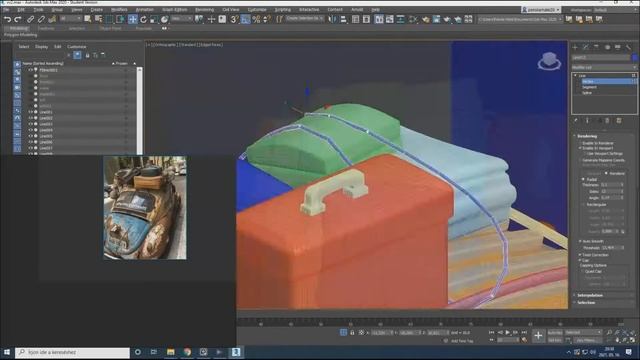Toggle the Angle Snap icon
The width and height of the screenshot is (640, 360).
coord(245,19)
